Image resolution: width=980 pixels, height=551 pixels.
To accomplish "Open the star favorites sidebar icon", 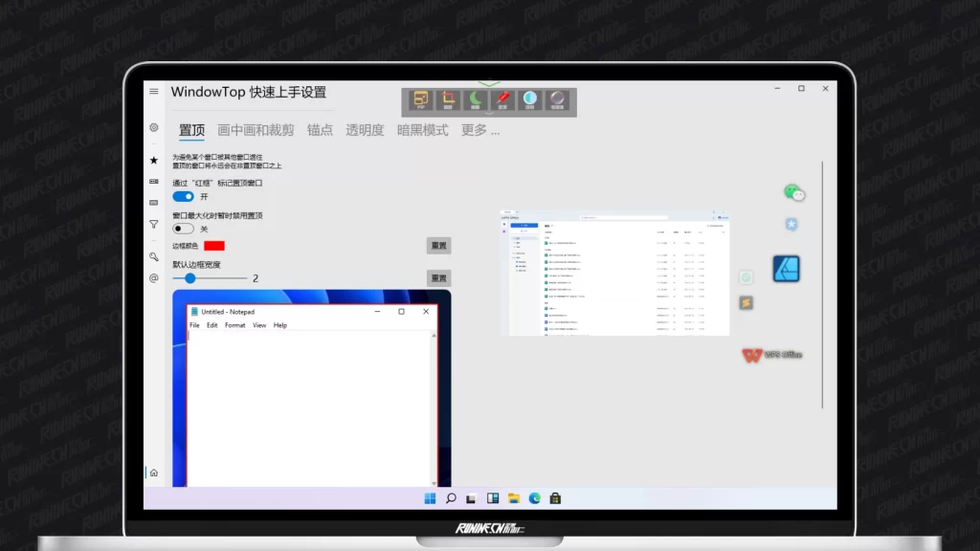I will point(154,161).
